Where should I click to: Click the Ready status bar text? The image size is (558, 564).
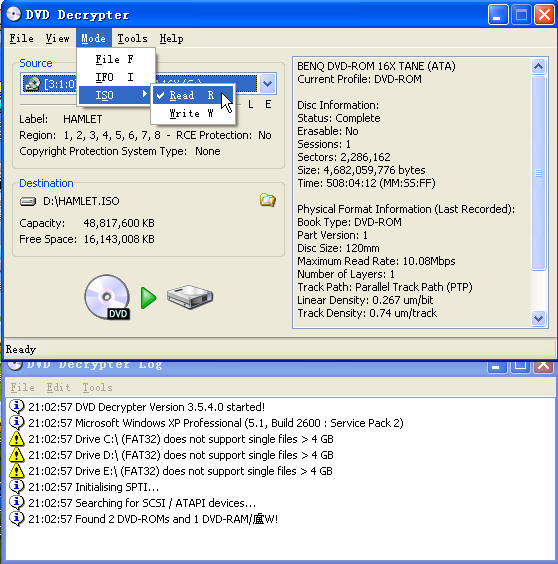coord(21,349)
